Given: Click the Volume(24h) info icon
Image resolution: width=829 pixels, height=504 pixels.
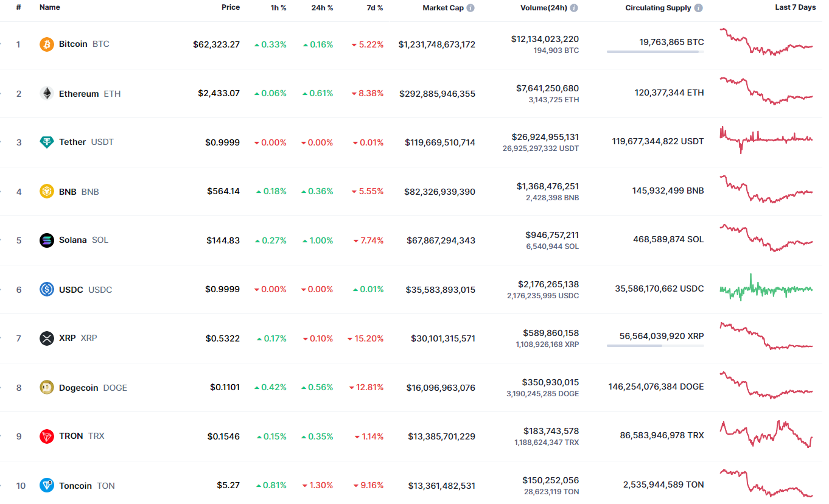Looking at the screenshot, I should [574, 8].
